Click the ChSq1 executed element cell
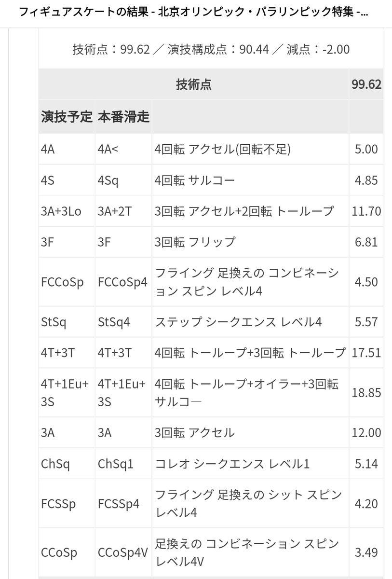Viewport: 392px width, 579px height. pyautogui.click(x=116, y=464)
